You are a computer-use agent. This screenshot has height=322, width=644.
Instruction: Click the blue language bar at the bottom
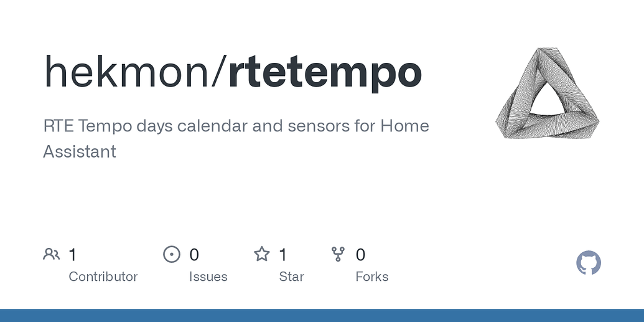click(322, 315)
